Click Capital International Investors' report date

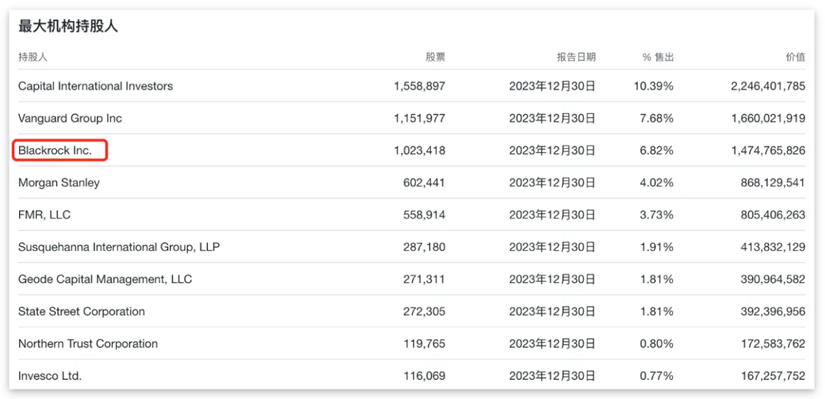click(x=552, y=86)
